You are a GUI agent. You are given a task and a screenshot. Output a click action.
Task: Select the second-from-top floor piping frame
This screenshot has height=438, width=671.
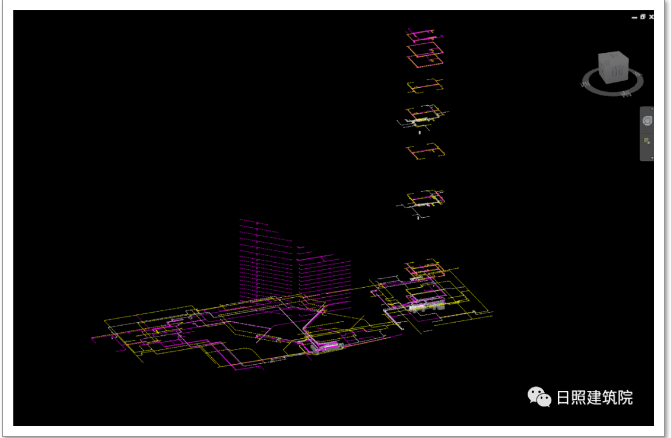point(424,53)
